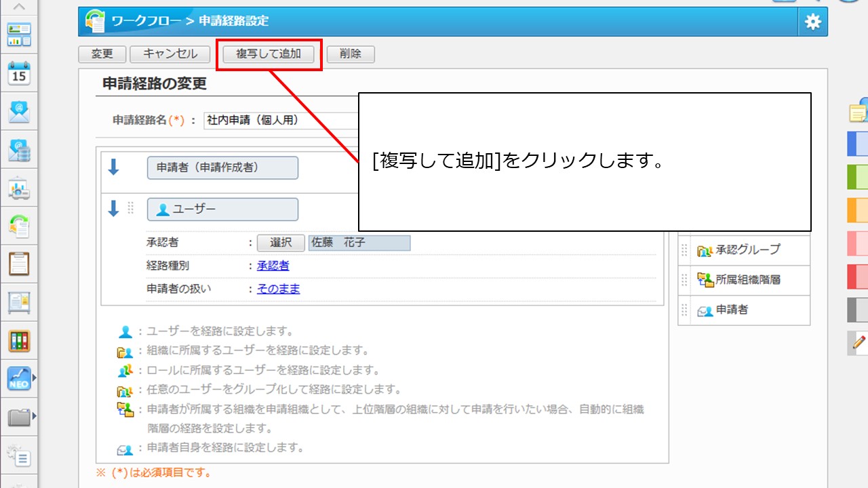The width and height of the screenshot is (868, 488).
Task: Click the 承認者 route type link
Action: 273,266
